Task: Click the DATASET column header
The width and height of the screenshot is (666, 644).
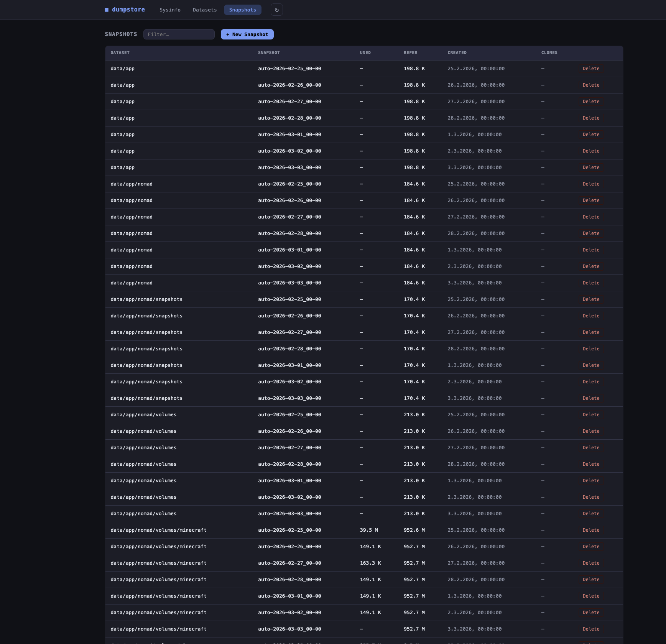Action: tap(120, 53)
